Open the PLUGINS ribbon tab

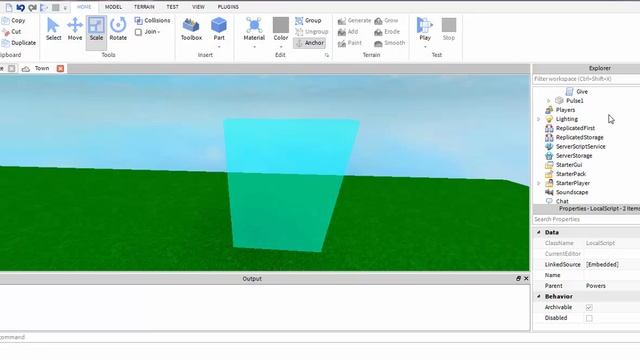coord(228,7)
